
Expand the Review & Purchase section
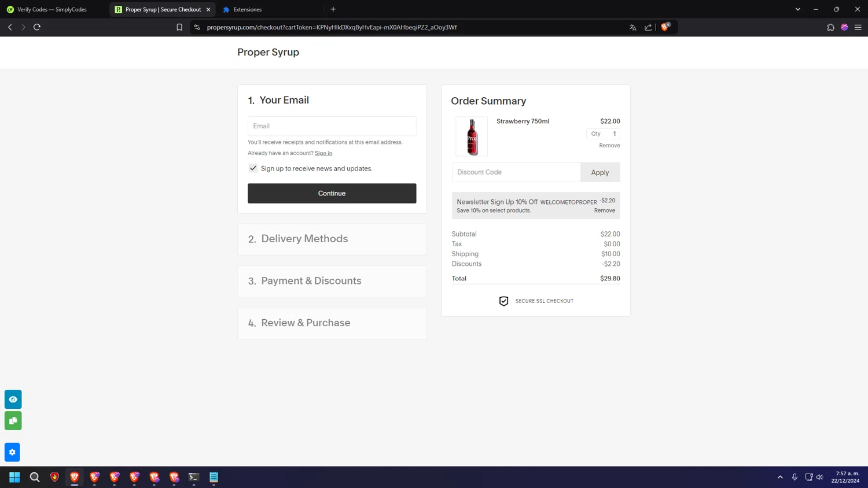coord(332,323)
